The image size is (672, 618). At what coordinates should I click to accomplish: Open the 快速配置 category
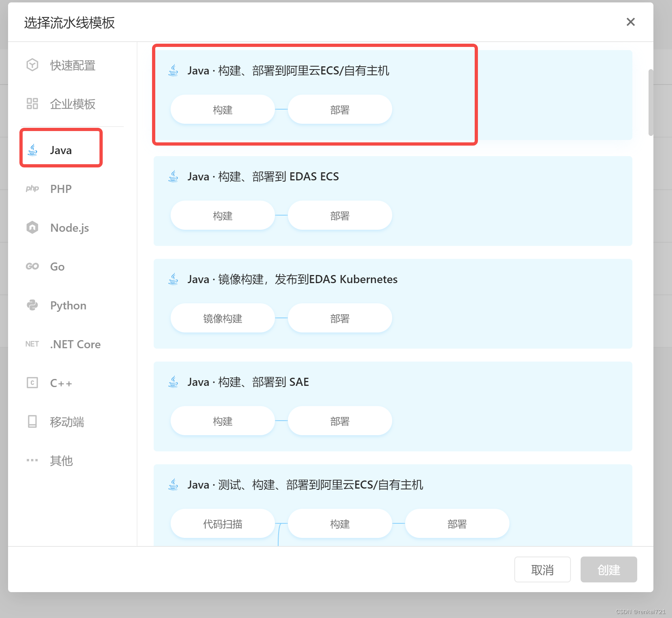tap(72, 65)
